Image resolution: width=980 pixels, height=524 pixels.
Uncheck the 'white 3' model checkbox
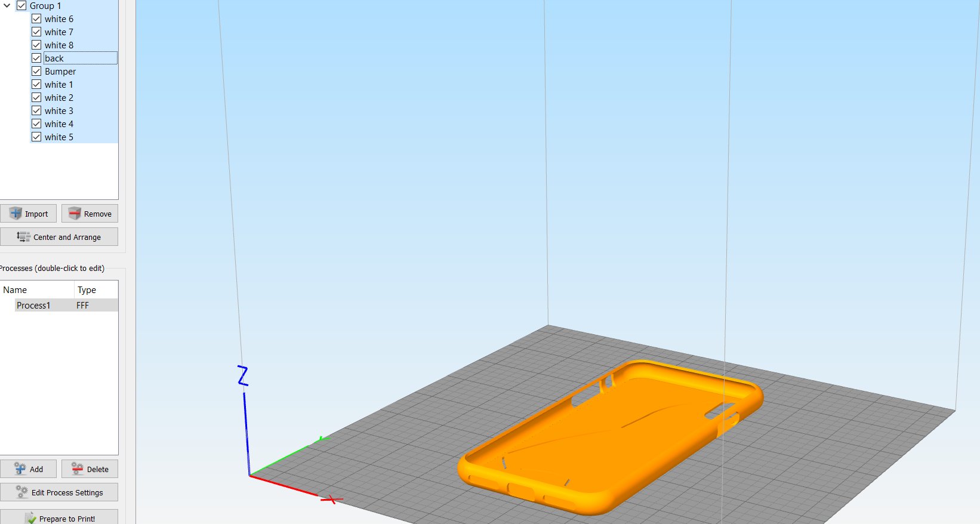(36, 111)
